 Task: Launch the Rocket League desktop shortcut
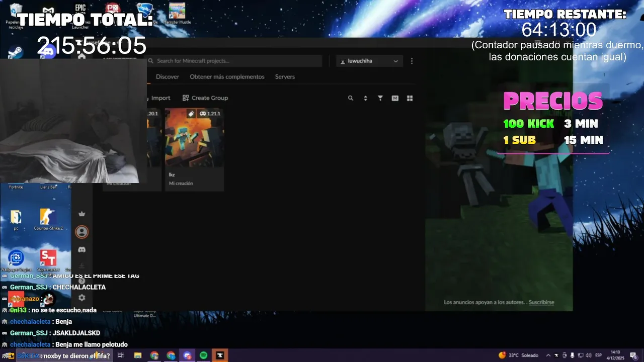click(x=145, y=11)
